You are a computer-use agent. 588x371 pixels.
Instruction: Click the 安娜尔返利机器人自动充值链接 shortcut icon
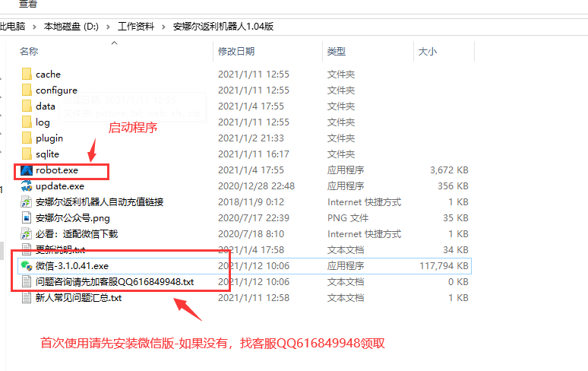coord(27,201)
